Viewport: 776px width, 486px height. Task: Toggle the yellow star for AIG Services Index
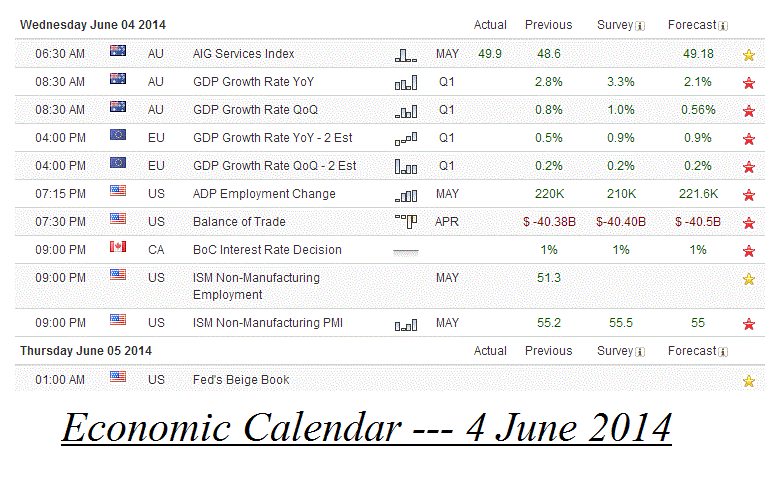748,55
